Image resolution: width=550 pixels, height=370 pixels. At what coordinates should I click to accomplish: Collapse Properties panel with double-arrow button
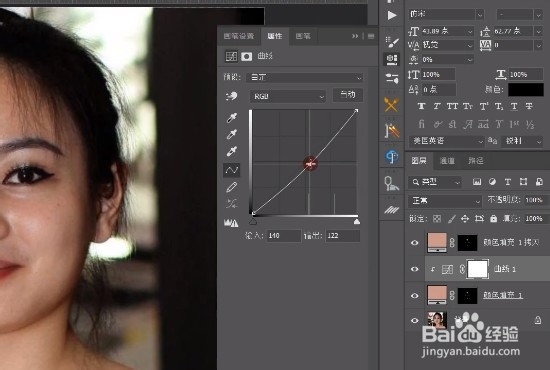coord(355,36)
